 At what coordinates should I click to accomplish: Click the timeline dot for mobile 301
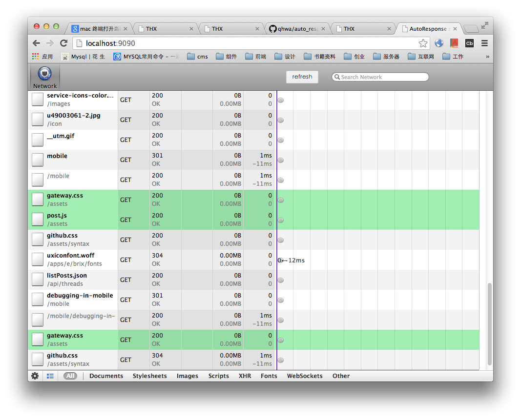point(281,160)
